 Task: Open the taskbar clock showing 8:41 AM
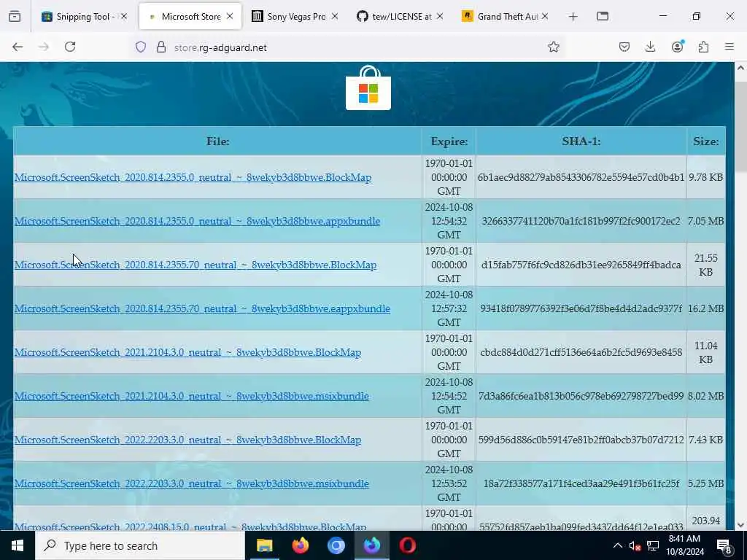686,545
